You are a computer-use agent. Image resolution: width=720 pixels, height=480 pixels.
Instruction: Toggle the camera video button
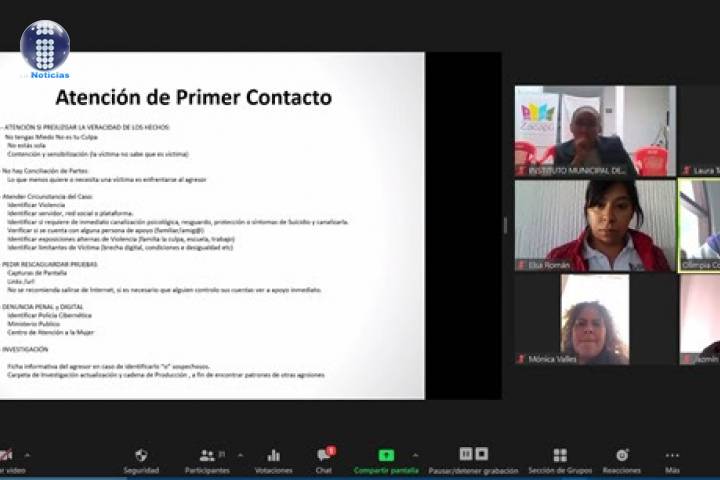click(6, 456)
